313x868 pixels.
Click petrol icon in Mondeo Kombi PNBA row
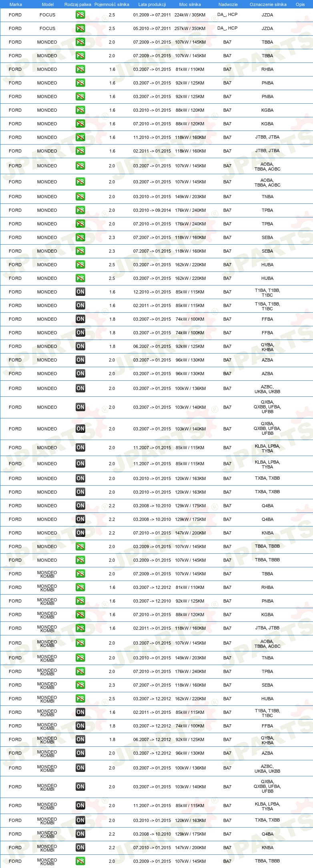(x=80, y=601)
